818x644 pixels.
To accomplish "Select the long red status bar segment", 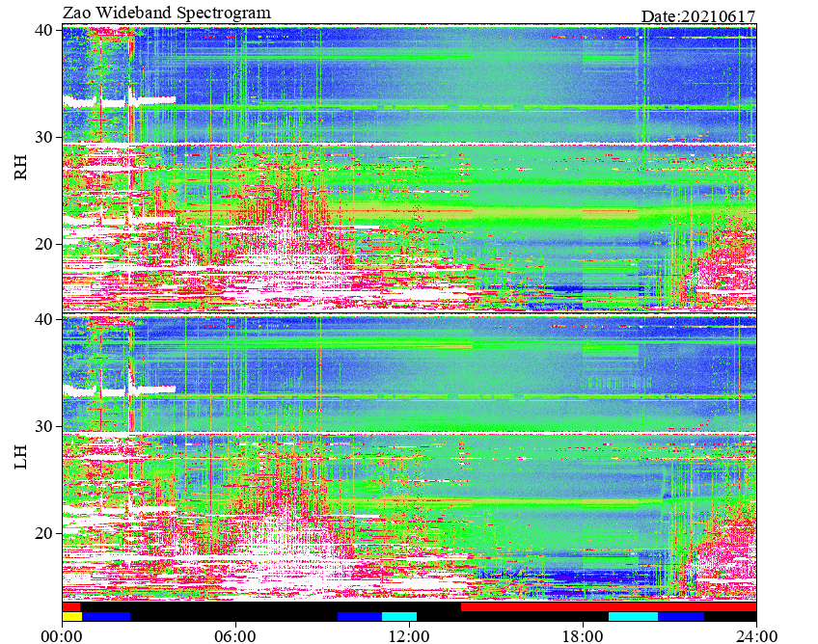I will click(x=609, y=607).
